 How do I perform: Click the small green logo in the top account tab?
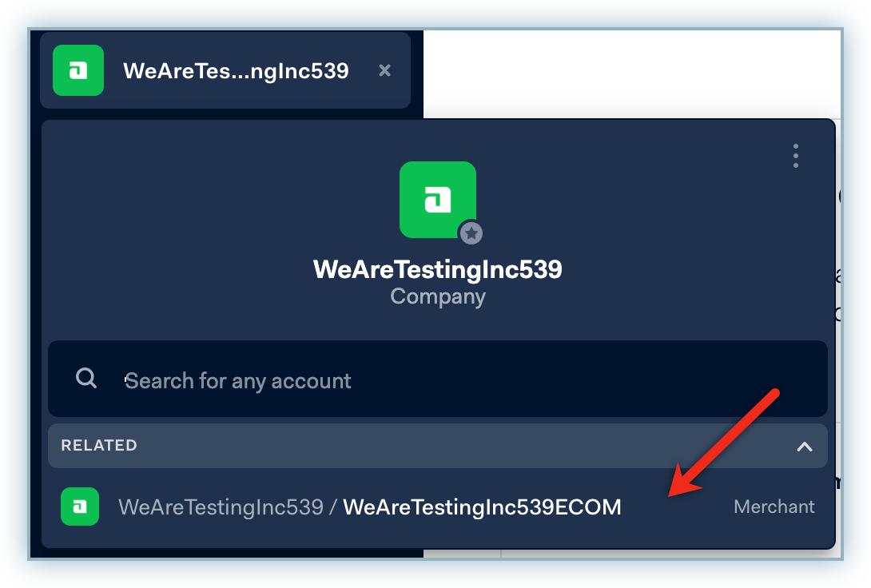78,70
